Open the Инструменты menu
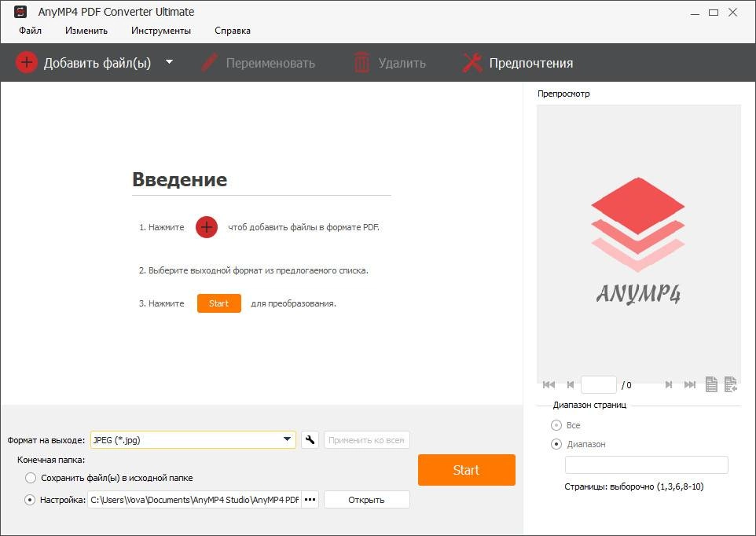 pos(161,31)
